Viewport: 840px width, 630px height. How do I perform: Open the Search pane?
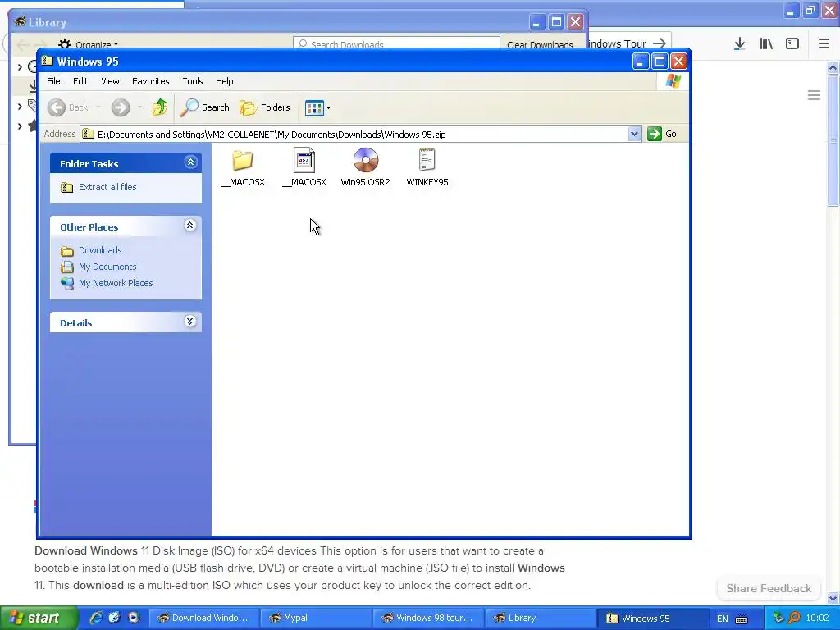(x=205, y=107)
